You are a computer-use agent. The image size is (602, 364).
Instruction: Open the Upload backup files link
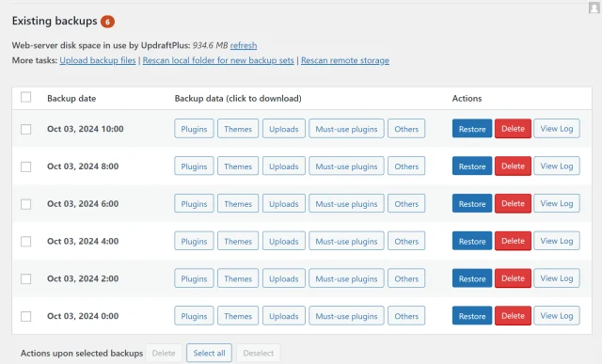[x=98, y=60]
